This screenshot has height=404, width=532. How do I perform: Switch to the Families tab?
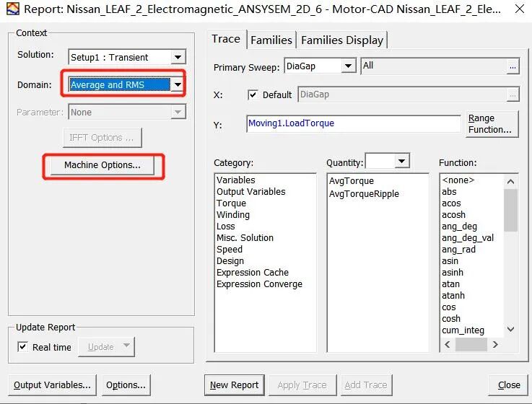click(x=271, y=40)
